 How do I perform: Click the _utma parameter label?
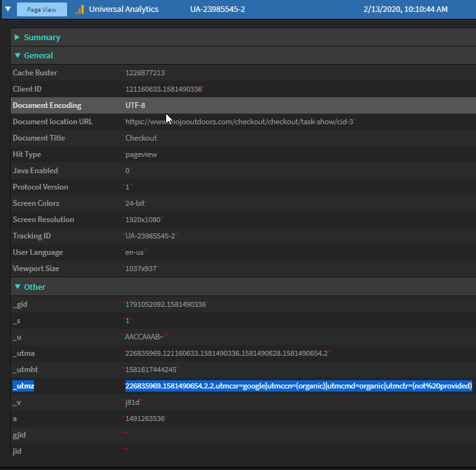[x=24, y=354]
